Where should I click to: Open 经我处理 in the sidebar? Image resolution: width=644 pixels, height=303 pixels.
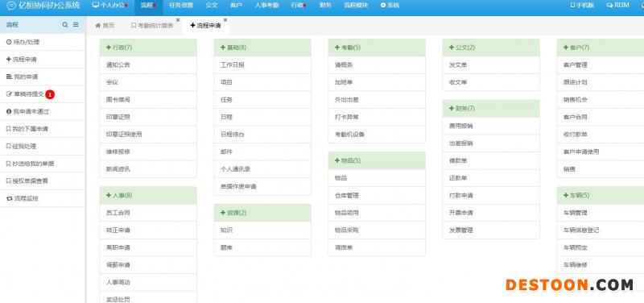point(43,146)
